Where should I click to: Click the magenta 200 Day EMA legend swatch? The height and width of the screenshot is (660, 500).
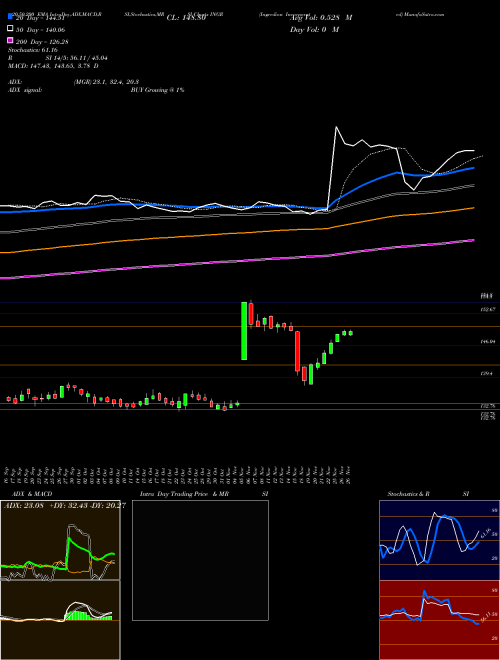point(10,41)
